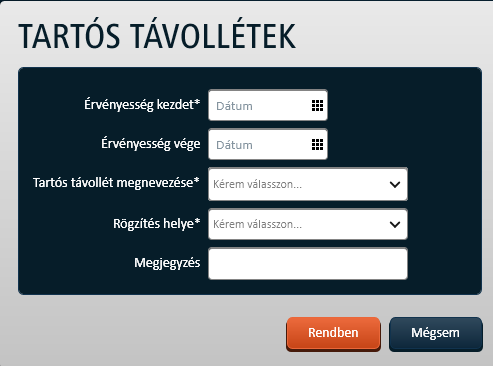Focus the Érvényesség kezdet date field

pyautogui.click(x=268, y=105)
